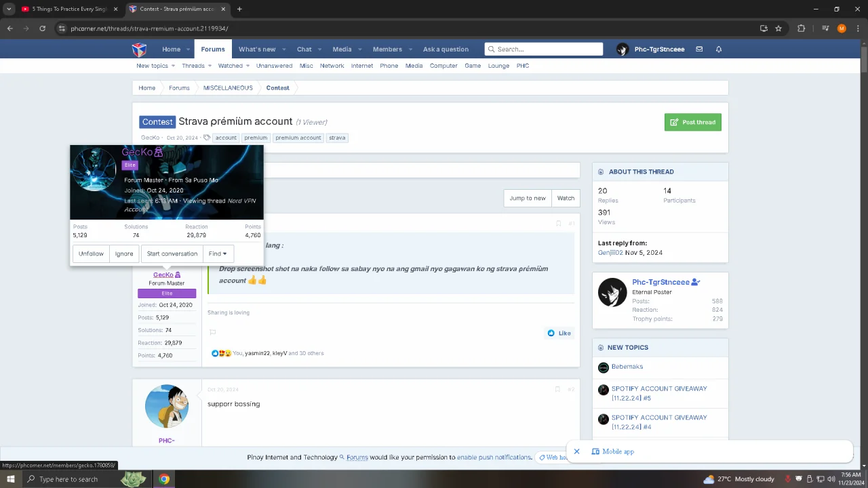Image resolution: width=868 pixels, height=488 pixels.
Task: Click the browser address bar
Action: point(407,28)
